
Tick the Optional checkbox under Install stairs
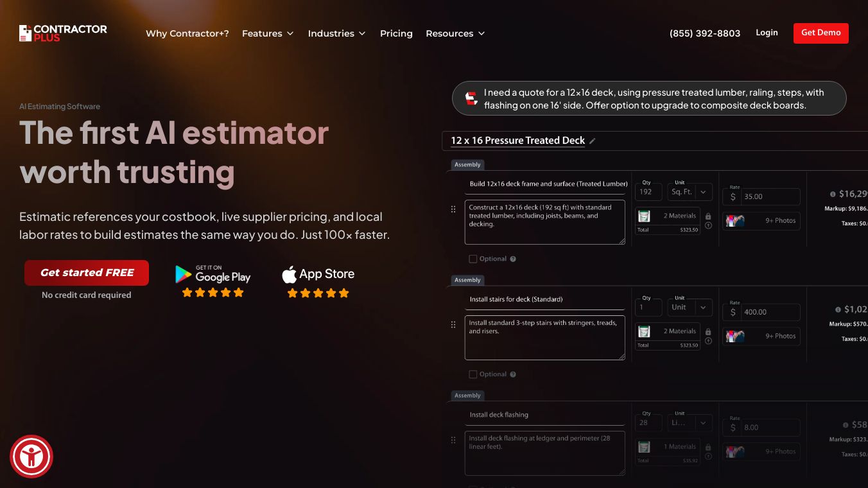pos(473,374)
